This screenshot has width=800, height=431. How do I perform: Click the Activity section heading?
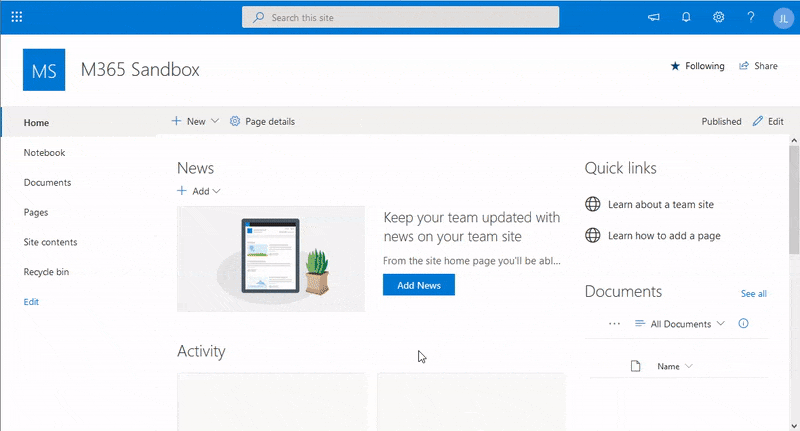pyautogui.click(x=201, y=351)
